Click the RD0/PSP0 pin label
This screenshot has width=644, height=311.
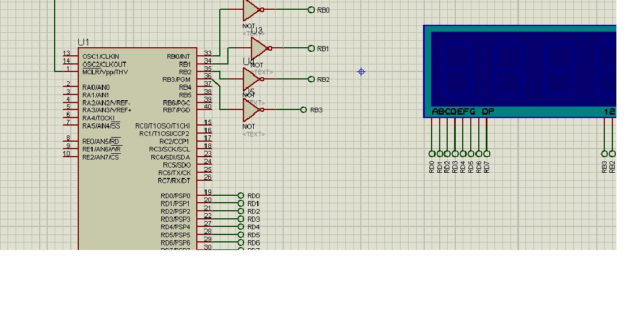click(176, 196)
